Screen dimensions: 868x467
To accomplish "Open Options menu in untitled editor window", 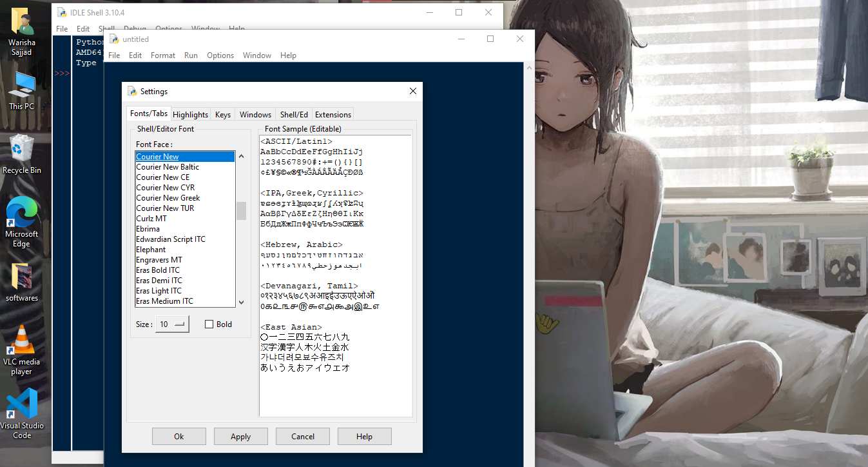I will pyautogui.click(x=220, y=55).
